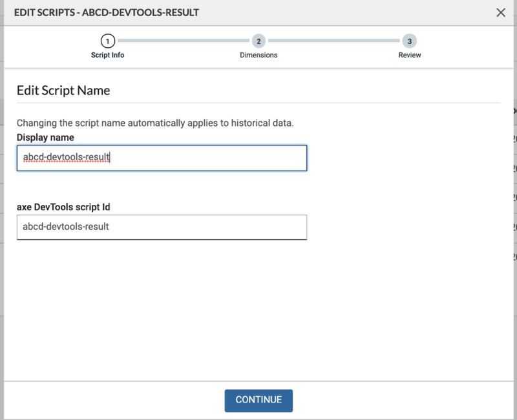Screen dimensions: 517x420
Task: Click blank dialog body below script Id field
Action: 258,310
